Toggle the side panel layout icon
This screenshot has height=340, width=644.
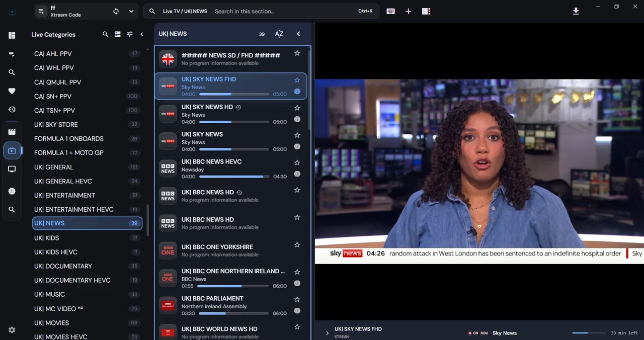[x=426, y=11]
